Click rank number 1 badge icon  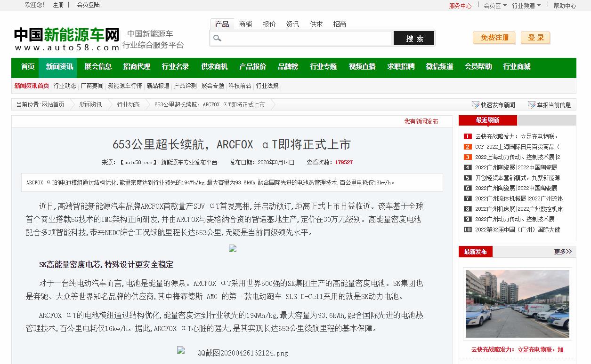(468, 136)
